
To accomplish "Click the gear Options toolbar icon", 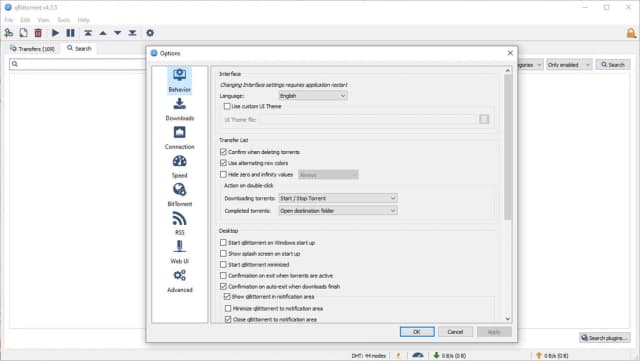I will coord(150,33).
